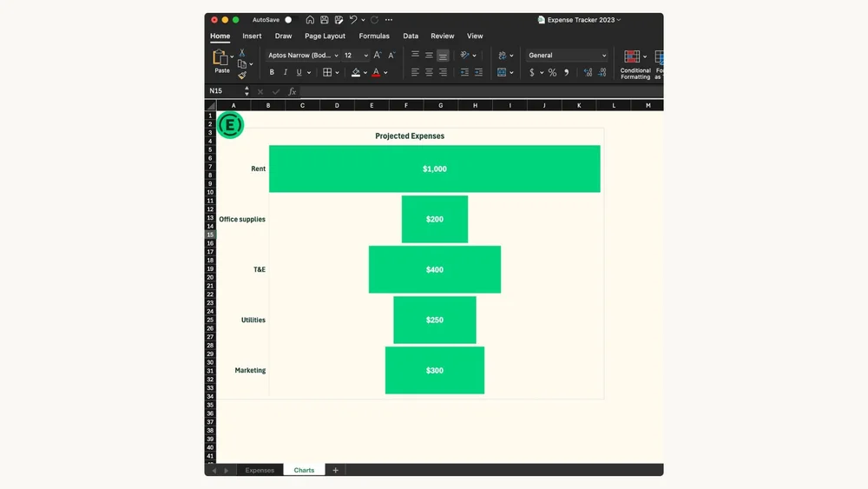Click the Borders icon
868x489 pixels.
(327, 73)
